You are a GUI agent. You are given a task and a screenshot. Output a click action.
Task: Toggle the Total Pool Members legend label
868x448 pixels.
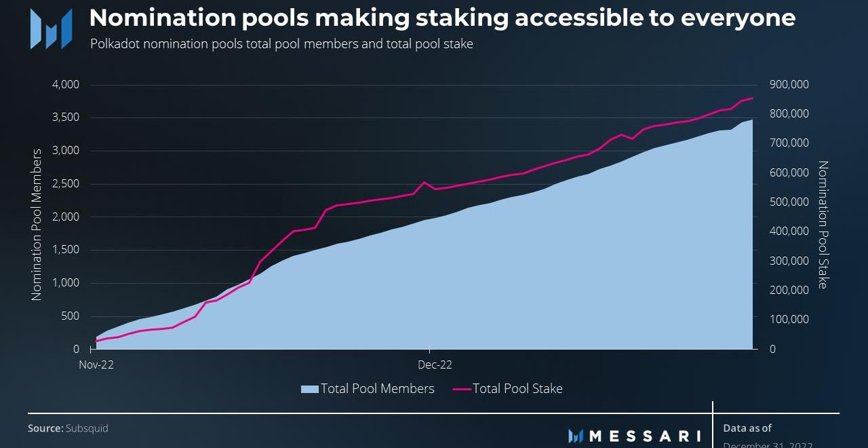tap(377, 389)
